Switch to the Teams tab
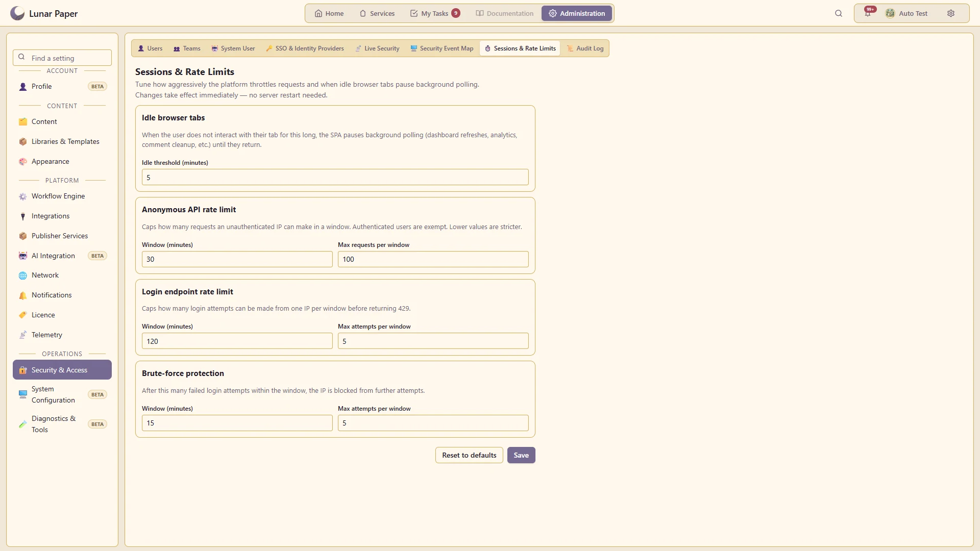The image size is (980, 551). click(x=187, y=48)
